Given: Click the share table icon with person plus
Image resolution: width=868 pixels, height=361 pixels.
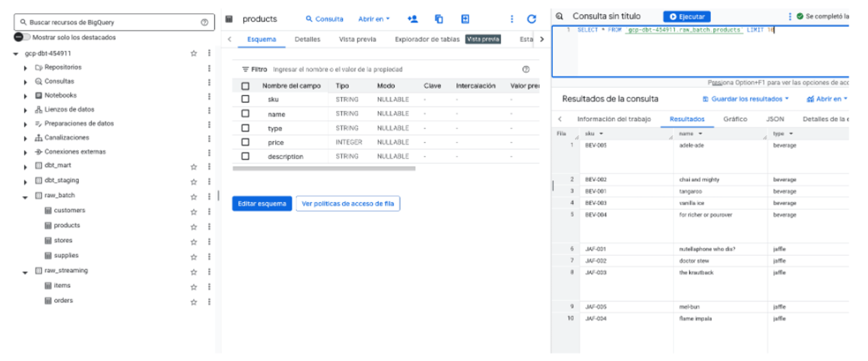Looking at the screenshot, I should coord(412,19).
